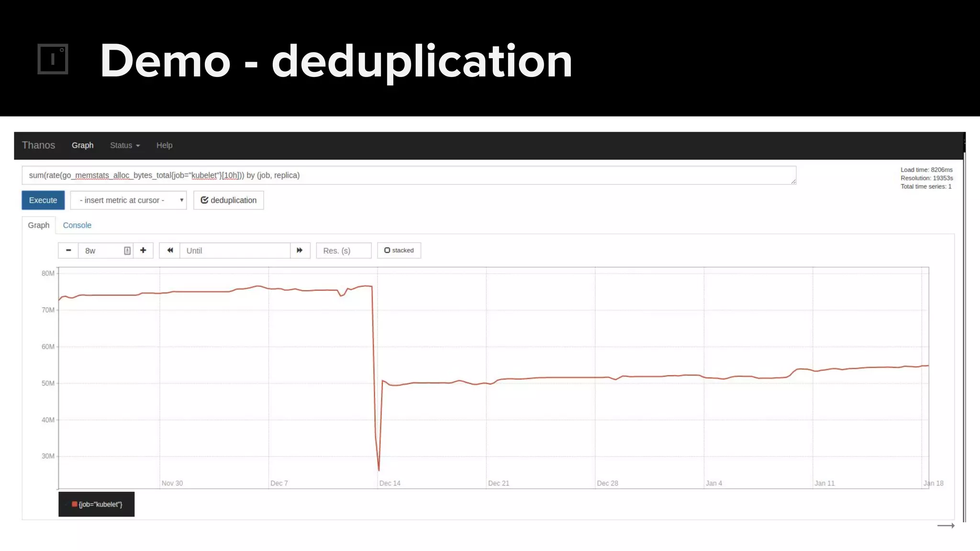Click the Load time: 8206ms text
The image size is (980, 551).
pos(926,170)
